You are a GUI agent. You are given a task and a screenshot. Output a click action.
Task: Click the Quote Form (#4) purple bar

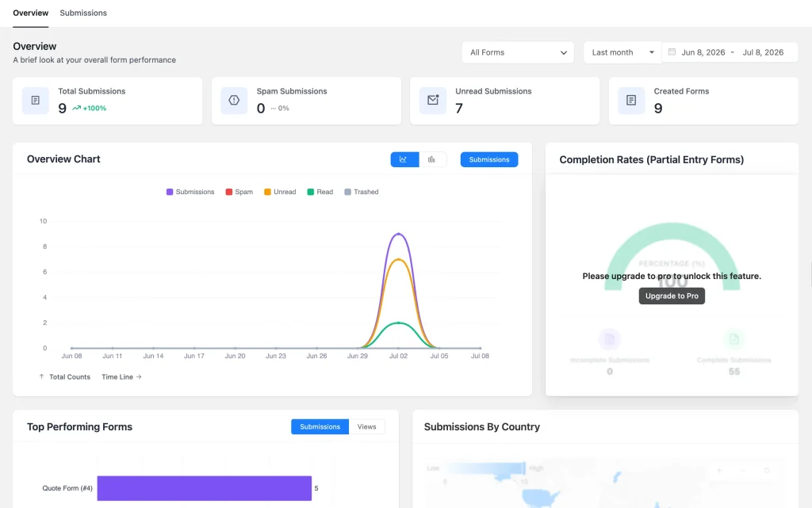[204, 488]
